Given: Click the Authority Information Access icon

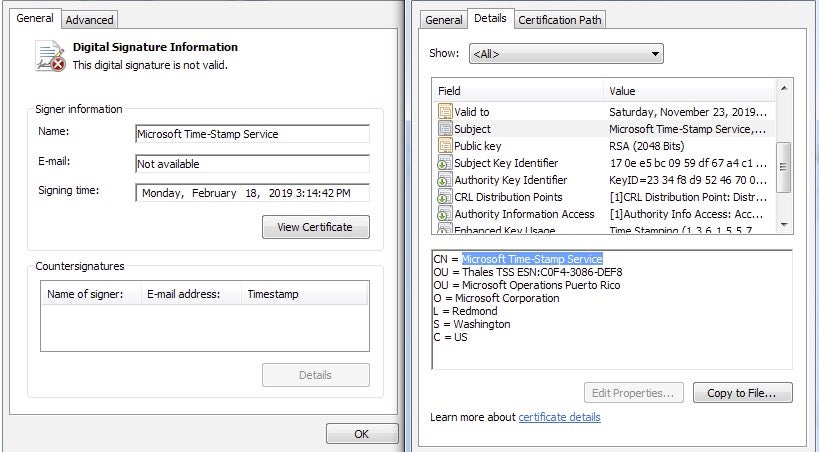Looking at the screenshot, I should pos(445,214).
